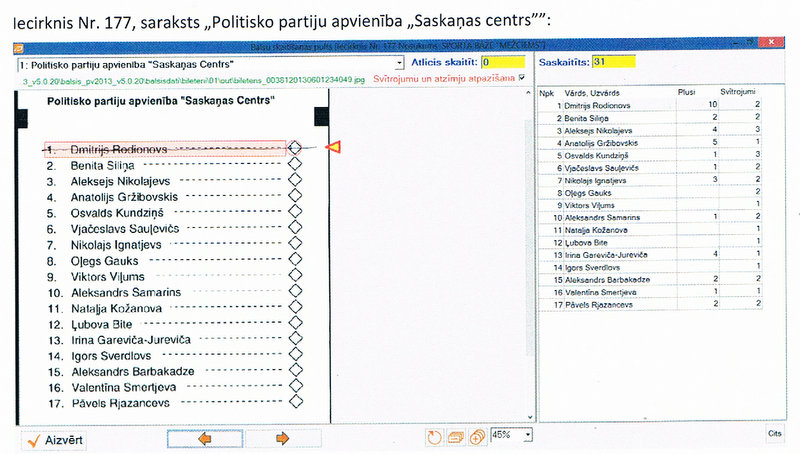The width and height of the screenshot is (800, 454).
Task: Close the window with red X
Action: tap(771, 42)
